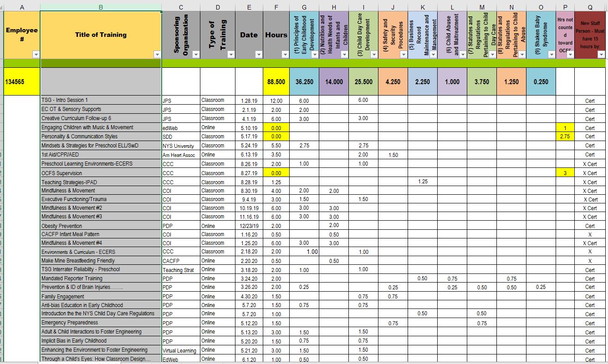
Task: Select column A header
Action: [x=22, y=7]
